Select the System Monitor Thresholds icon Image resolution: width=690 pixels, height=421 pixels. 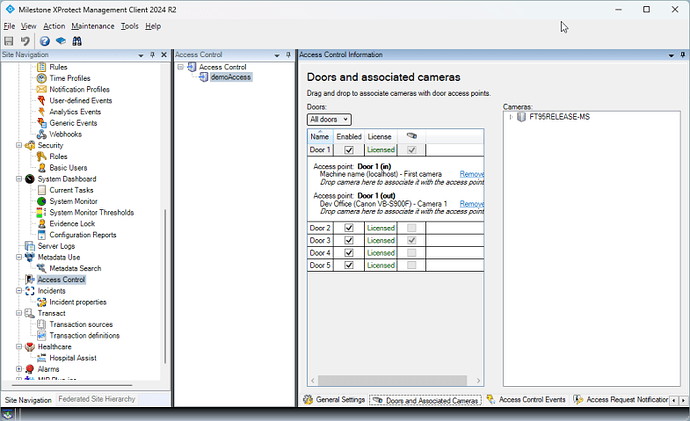click(41, 212)
